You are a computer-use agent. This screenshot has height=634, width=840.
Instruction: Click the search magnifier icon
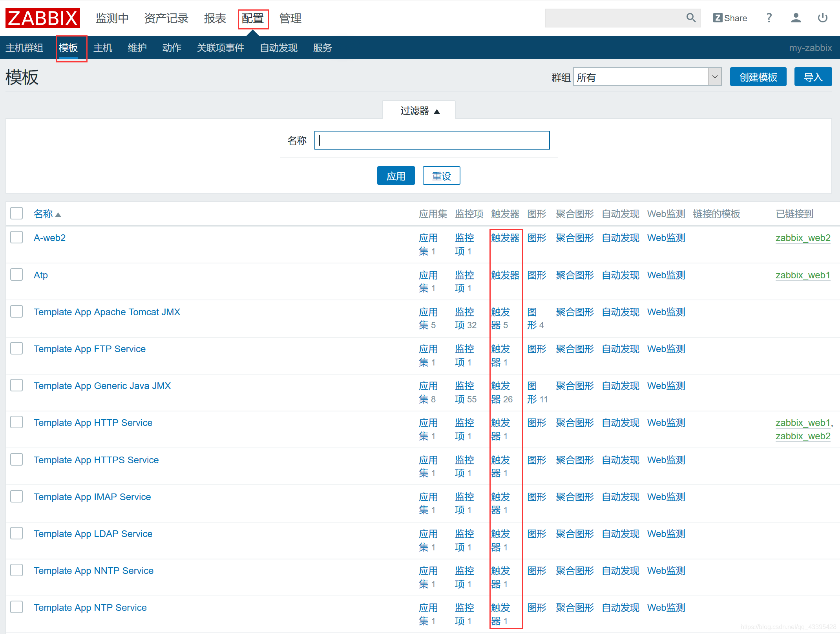[x=691, y=18]
